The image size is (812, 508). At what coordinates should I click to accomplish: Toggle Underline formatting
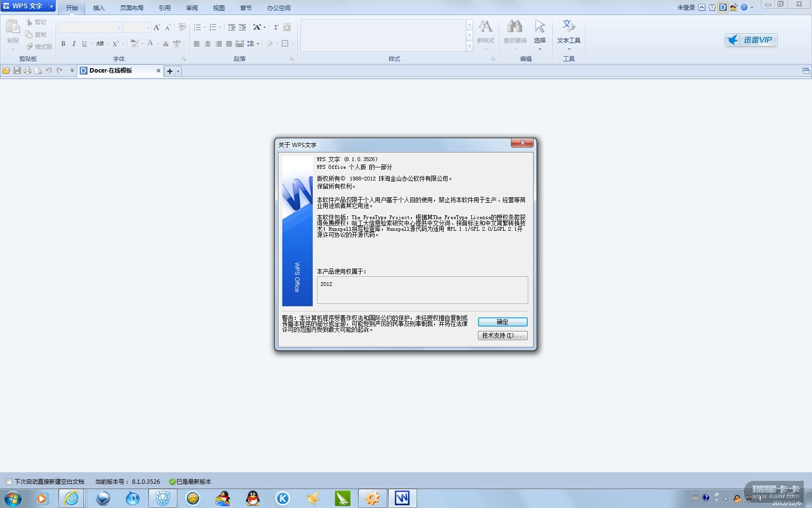pos(85,44)
